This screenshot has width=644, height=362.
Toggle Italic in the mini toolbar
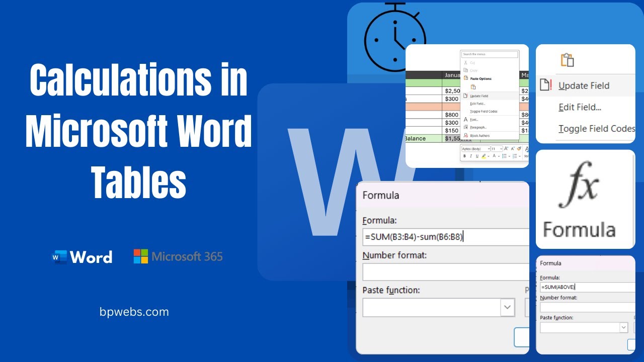[x=471, y=156]
